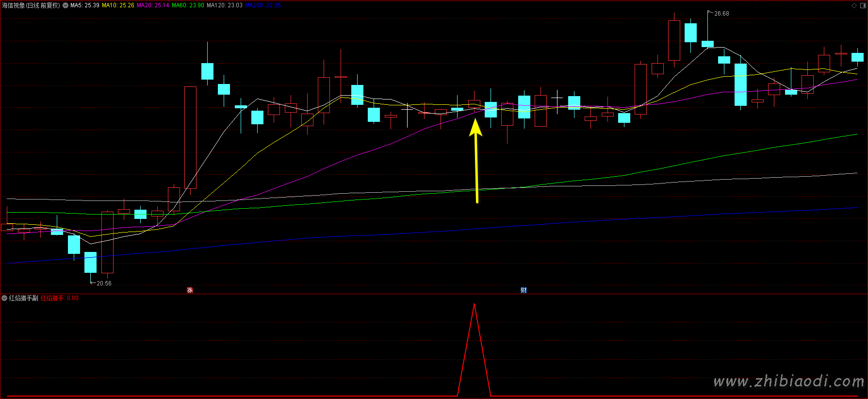Select the MA5 white moving average label
This screenshot has width=868, height=399.
(85, 5)
